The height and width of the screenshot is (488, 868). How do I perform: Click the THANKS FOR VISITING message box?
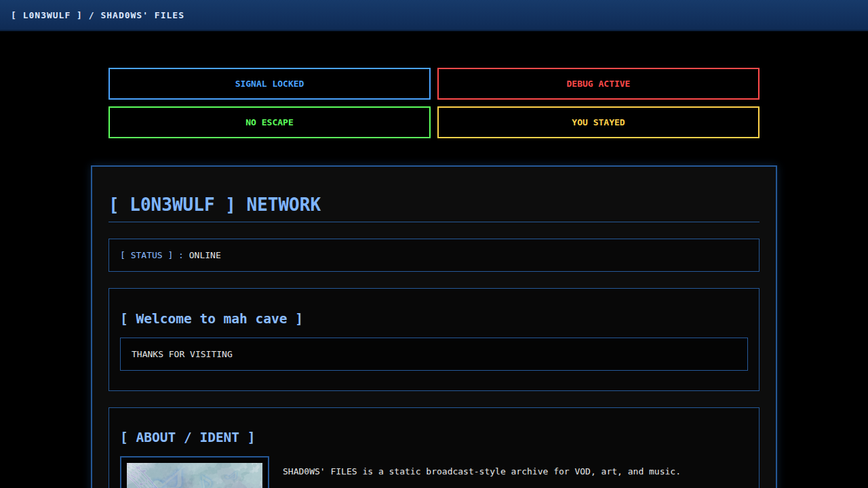point(434,354)
